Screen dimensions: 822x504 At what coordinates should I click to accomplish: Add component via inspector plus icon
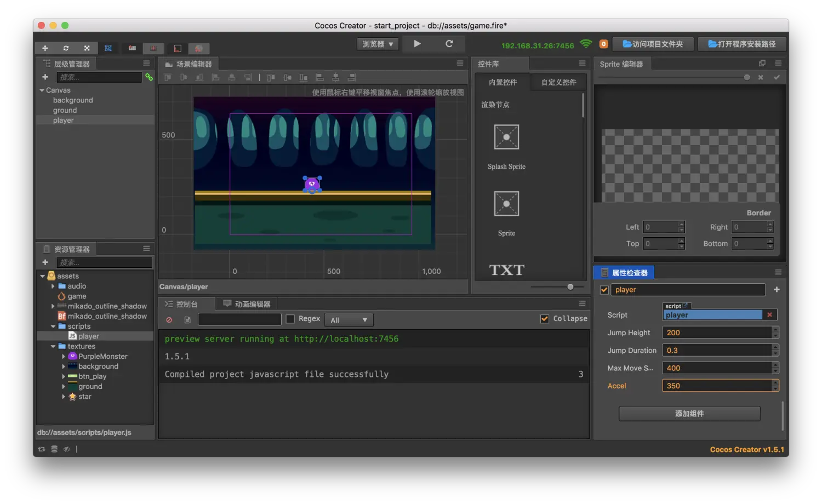click(777, 290)
